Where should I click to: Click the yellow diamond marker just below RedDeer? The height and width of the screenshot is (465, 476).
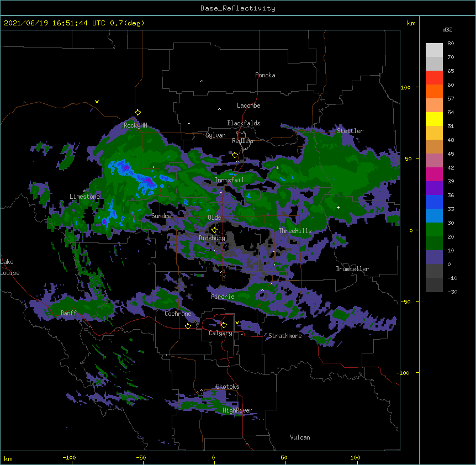point(235,155)
